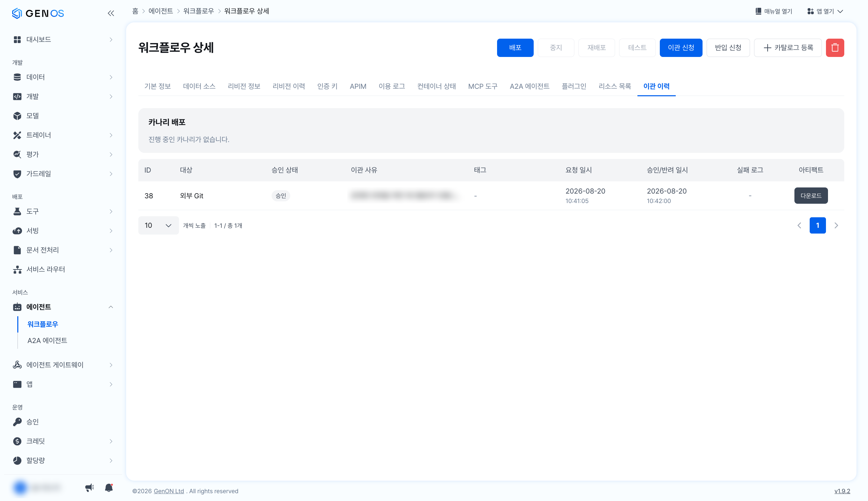The height and width of the screenshot is (501, 868).
Task: Go to next page arrow
Action: click(836, 225)
